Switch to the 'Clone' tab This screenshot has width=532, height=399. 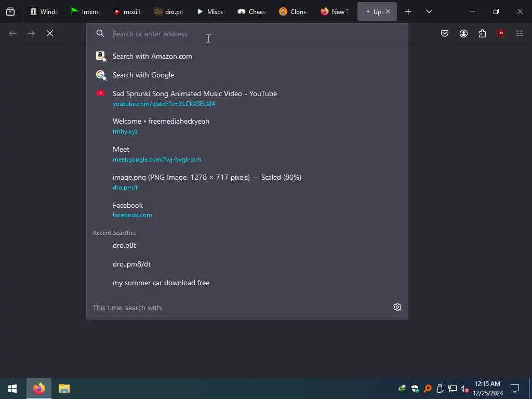pyautogui.click(x=294, y=11)
